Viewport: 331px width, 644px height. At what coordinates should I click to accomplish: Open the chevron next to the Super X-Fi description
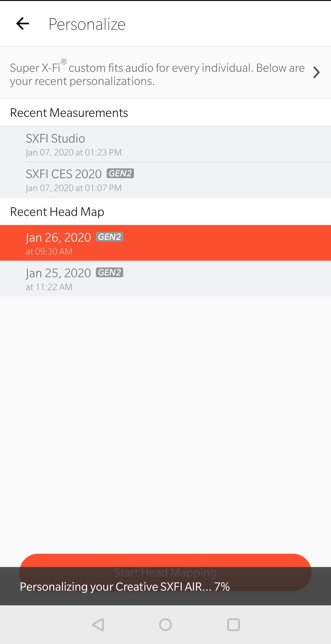[x=316, y=73]
